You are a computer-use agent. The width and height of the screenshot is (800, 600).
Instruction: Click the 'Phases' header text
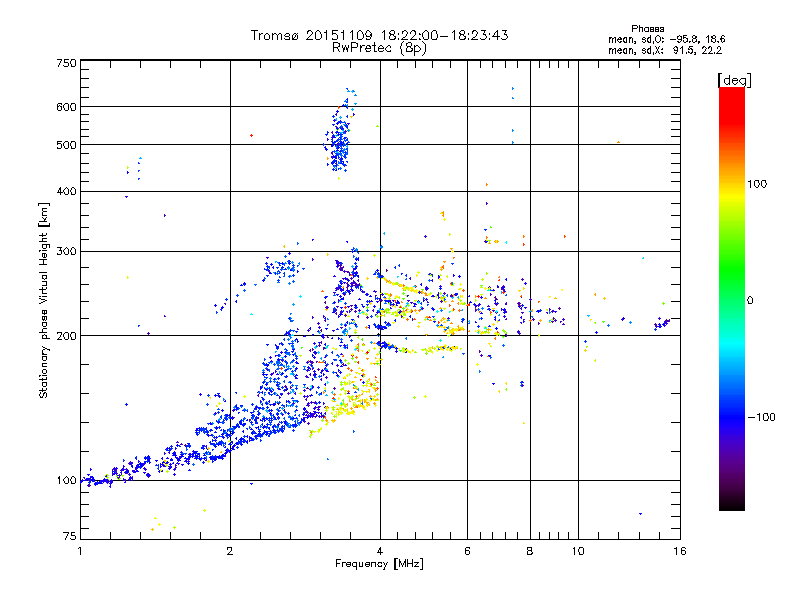(647, 29)
